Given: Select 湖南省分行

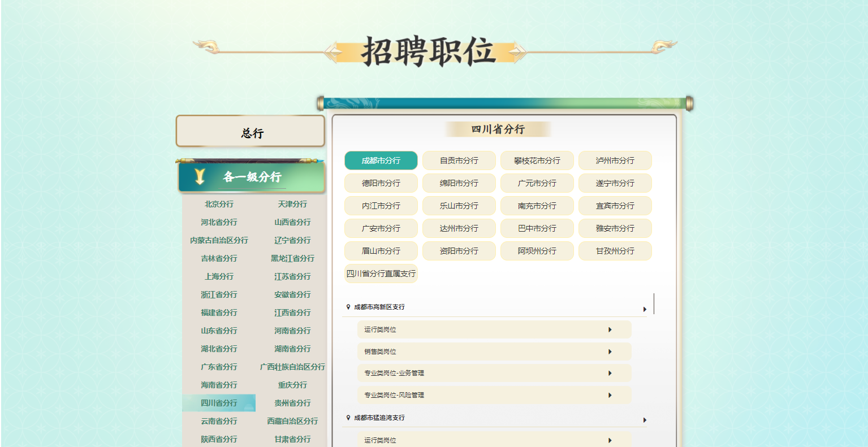Looking at the screenshot, I should 292,349.
